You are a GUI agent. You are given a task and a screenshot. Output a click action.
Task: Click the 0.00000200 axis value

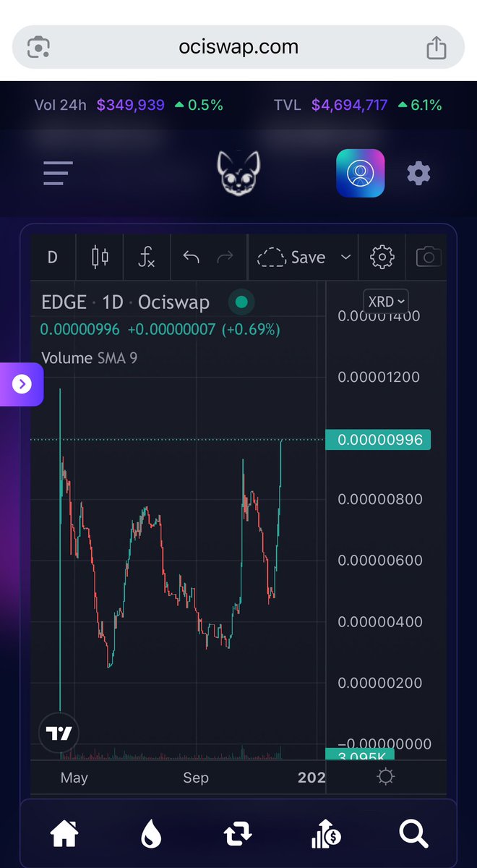379,683
